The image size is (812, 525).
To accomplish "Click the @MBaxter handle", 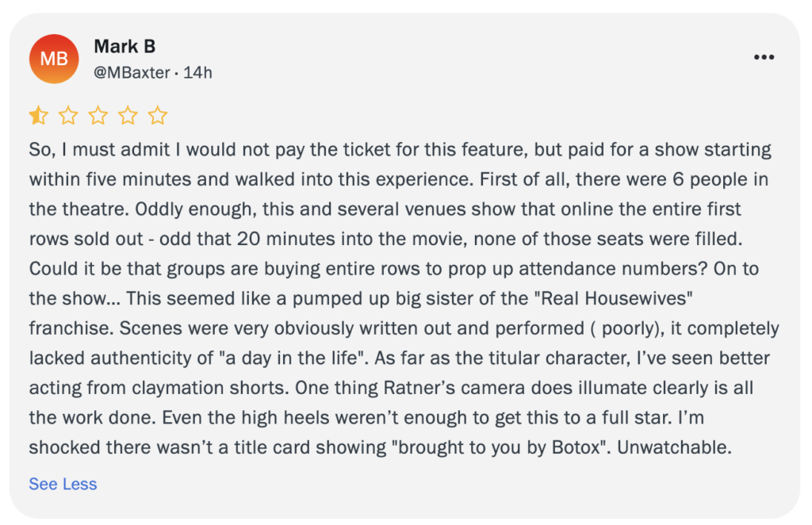I will tap(132, 73).
